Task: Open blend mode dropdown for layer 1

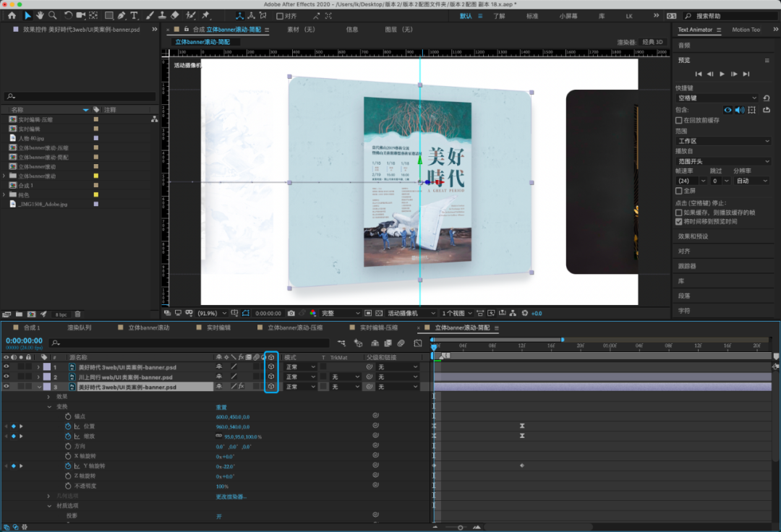Action: 300,367
